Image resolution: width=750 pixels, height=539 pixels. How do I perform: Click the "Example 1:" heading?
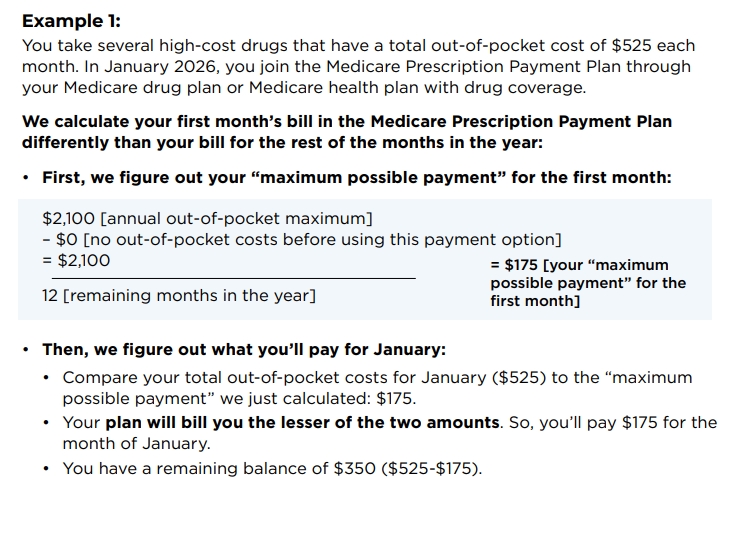click(x=71, y=21)
